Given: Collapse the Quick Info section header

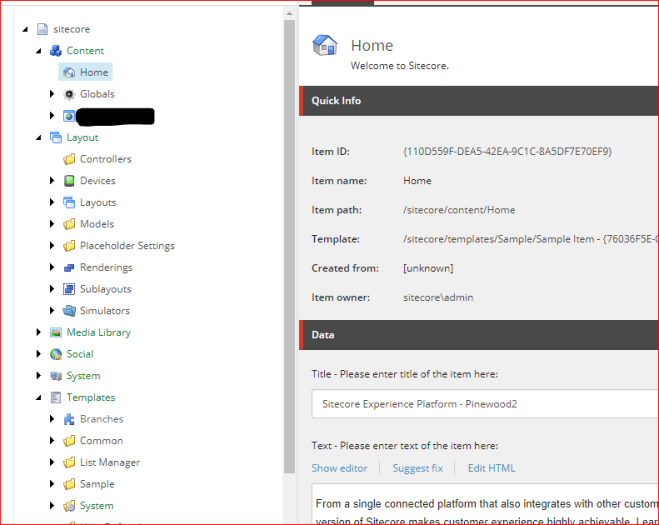Looking at the screenshot, I should pos(478,101).
